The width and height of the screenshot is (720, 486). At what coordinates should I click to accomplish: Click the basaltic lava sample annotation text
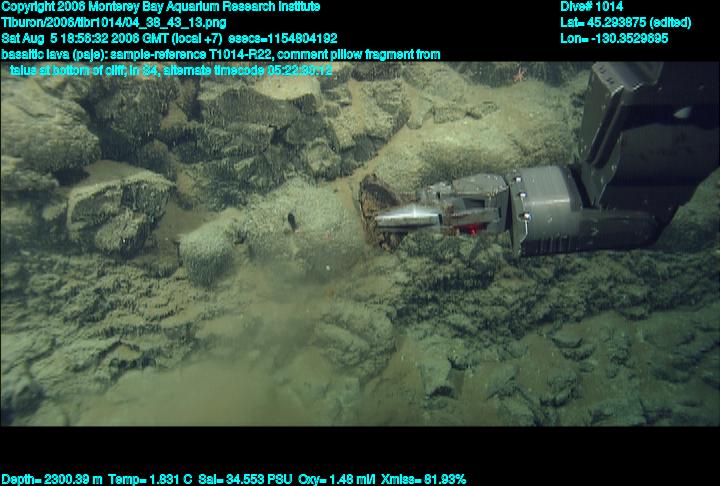[220, 54]
